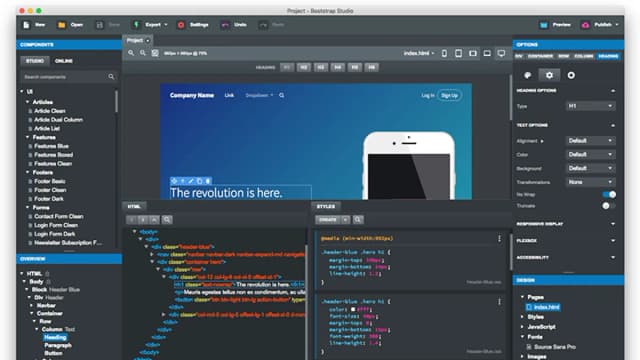Open the Alignment dropdown set to Default
Viewport: 640px width, 360px height.
[x=591, y=140]
